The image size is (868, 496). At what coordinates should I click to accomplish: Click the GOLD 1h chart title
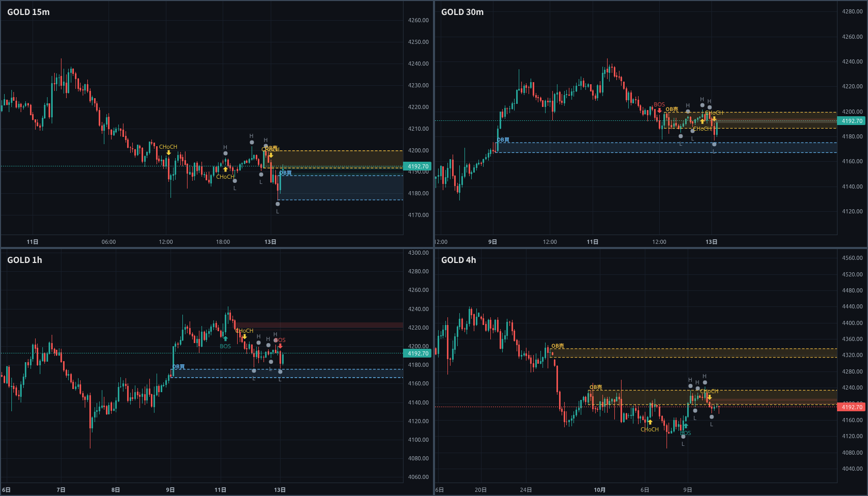(x=25, y=260)
